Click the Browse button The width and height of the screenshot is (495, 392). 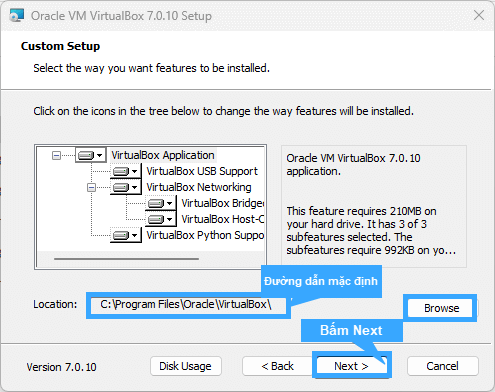point(441,308)
